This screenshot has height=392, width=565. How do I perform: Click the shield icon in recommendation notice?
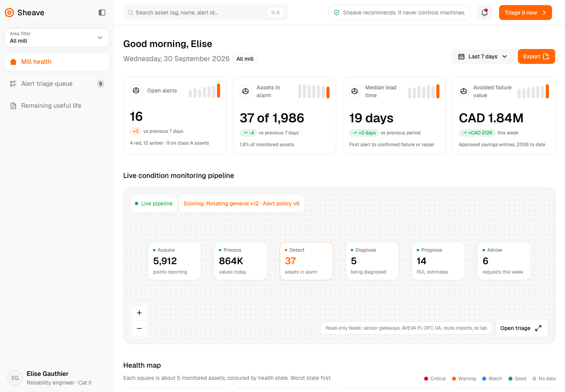pyautogui.click(x=337, y=13)
